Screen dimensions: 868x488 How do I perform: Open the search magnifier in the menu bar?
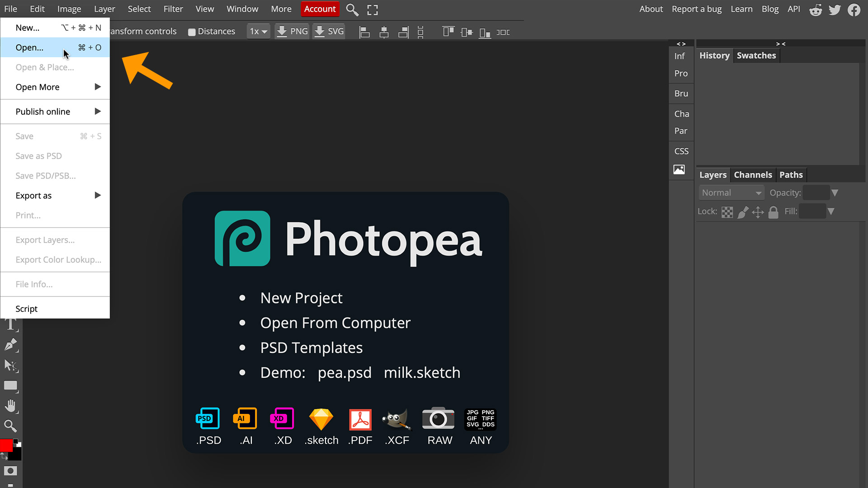point(352,9)
